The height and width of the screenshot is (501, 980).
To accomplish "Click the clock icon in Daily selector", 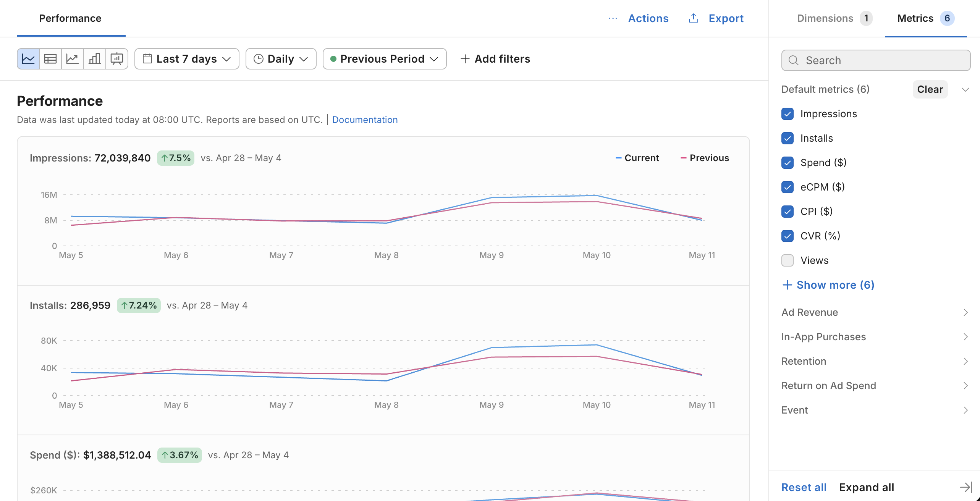I will tap(259, 59).
